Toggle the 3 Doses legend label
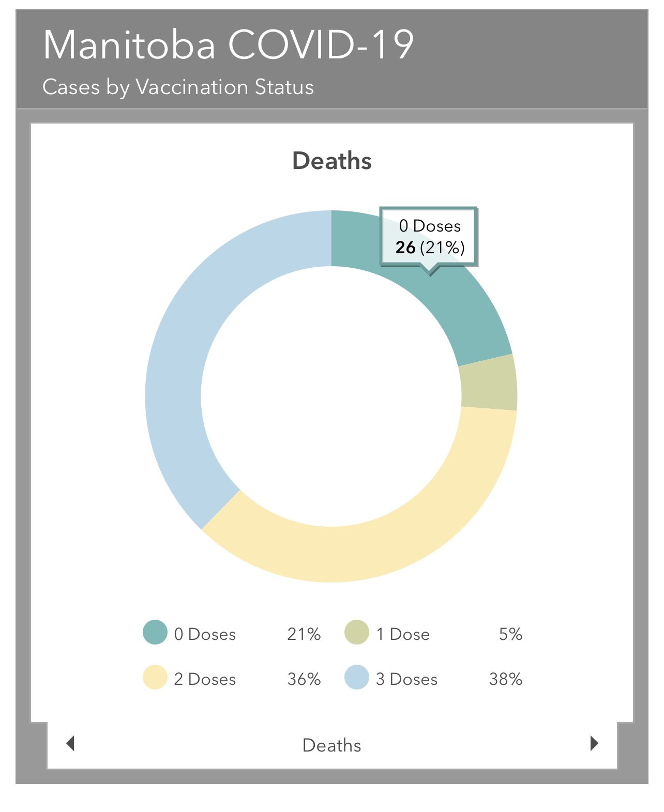This screenshot has height=812, width=664. (406, 679)
